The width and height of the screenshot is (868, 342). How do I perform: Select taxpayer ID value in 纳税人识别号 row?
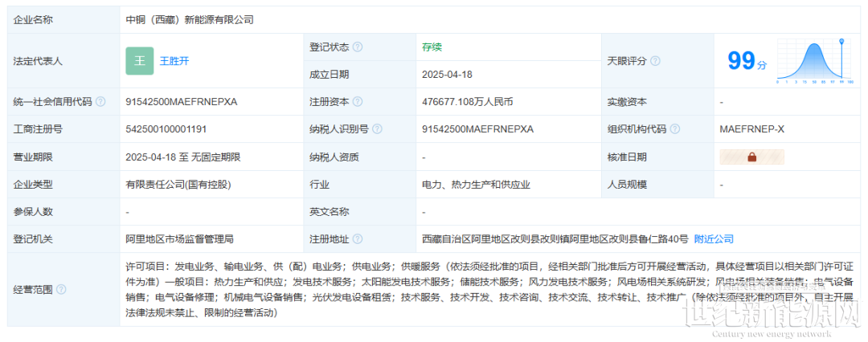(477, 129)
